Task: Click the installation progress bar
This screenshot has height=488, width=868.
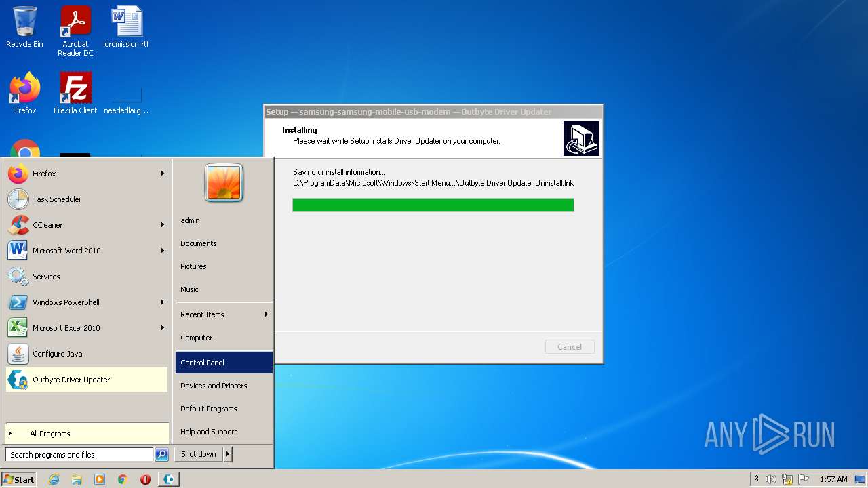Action: click(433, 205)
